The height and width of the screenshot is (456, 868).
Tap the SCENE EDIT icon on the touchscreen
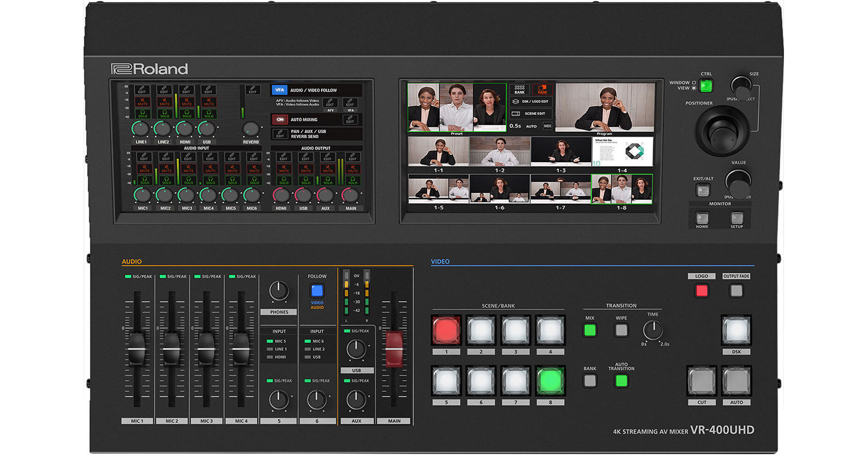point(515,114)
